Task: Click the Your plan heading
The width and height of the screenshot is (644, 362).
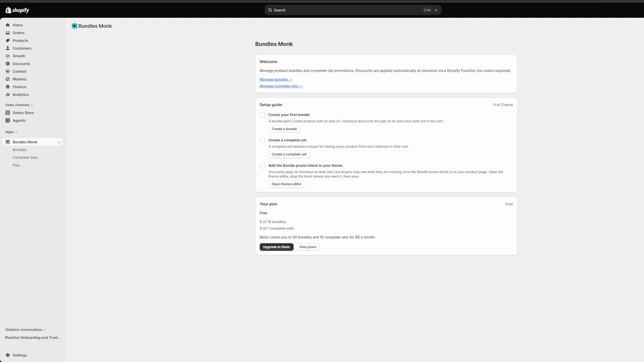Action: (x=268, y=204)
